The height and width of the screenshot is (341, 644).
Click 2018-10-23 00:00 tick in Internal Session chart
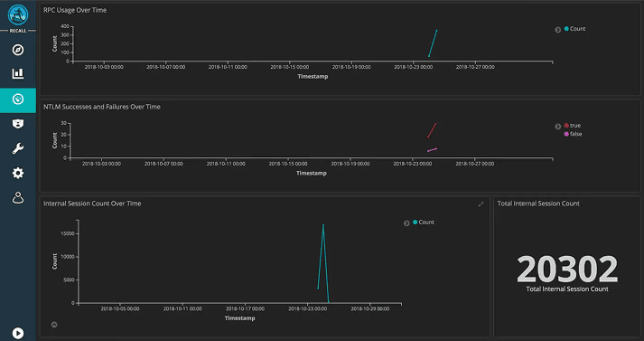[x=308, y=309]
